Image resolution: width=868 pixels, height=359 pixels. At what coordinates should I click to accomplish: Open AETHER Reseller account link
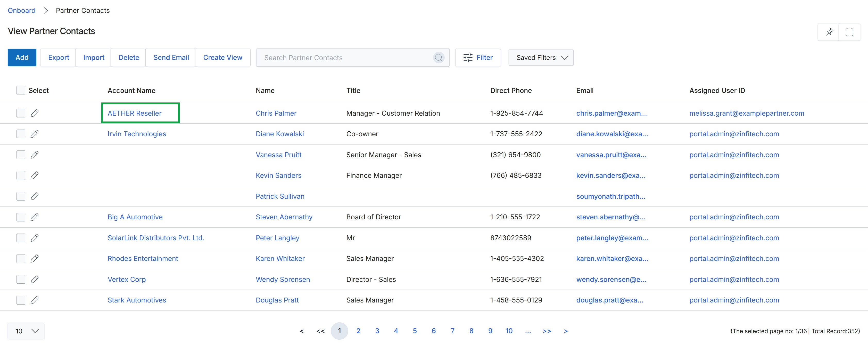pos(135,113)
